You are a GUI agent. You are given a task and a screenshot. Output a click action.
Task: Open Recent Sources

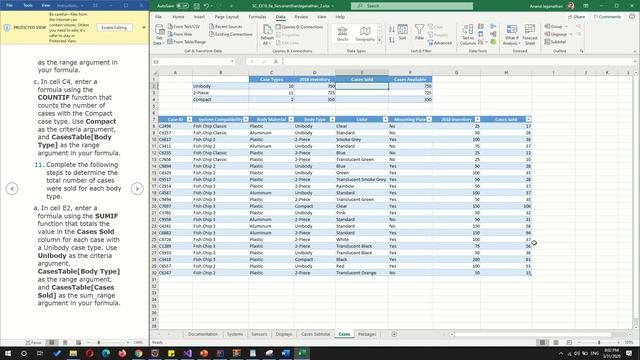click(x=226, y=27)
